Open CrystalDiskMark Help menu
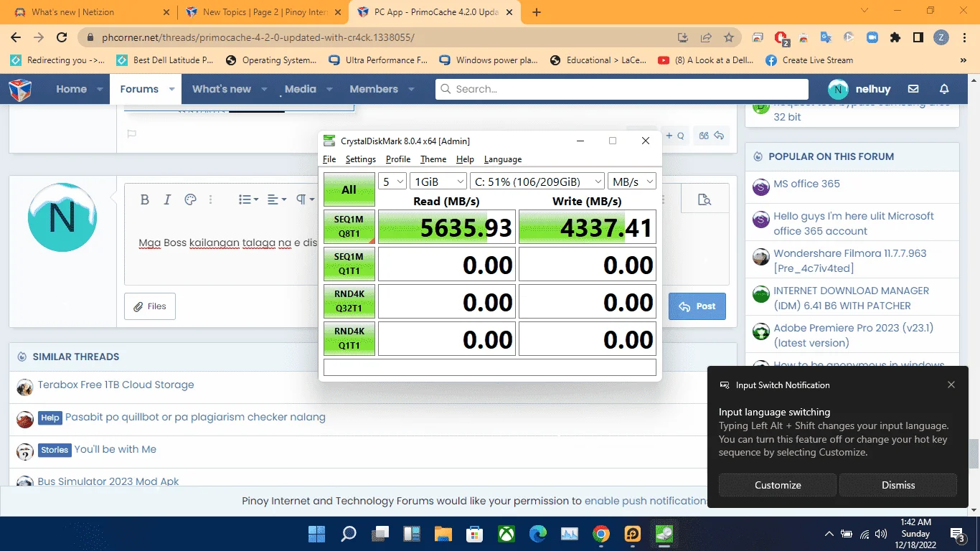Image resolution: width=980 pixels, height=551 pixels. [x=465, y=159]
